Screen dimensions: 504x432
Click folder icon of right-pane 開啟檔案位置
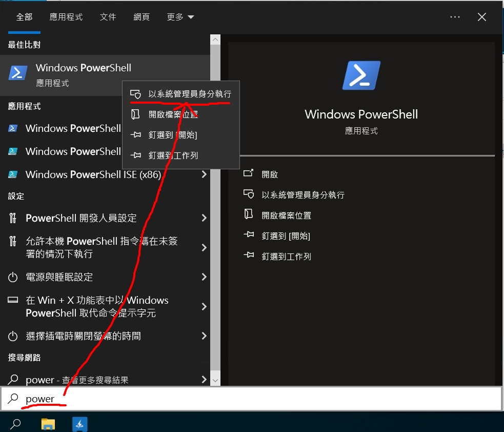249,214
